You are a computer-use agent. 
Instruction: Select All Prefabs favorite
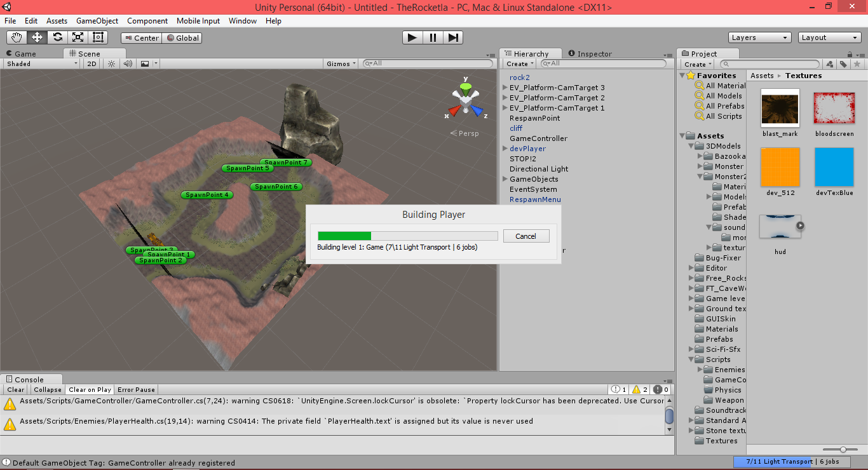click(725, 106)
